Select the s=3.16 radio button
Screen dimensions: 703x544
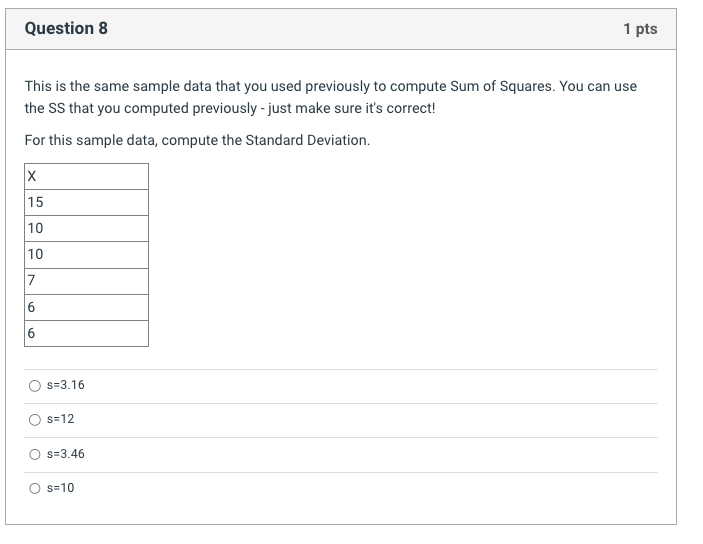point(35,385)
